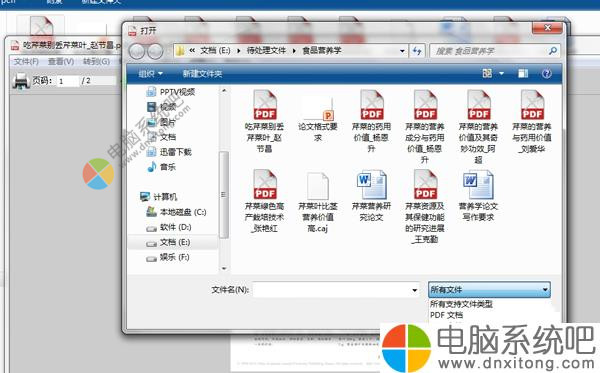
Task: Expand the view options dropdown arrow
Action: click(501, 73)
